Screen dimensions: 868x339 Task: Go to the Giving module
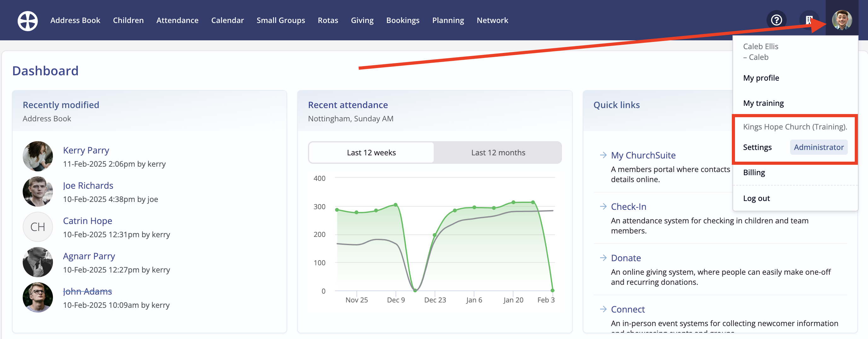362,20
